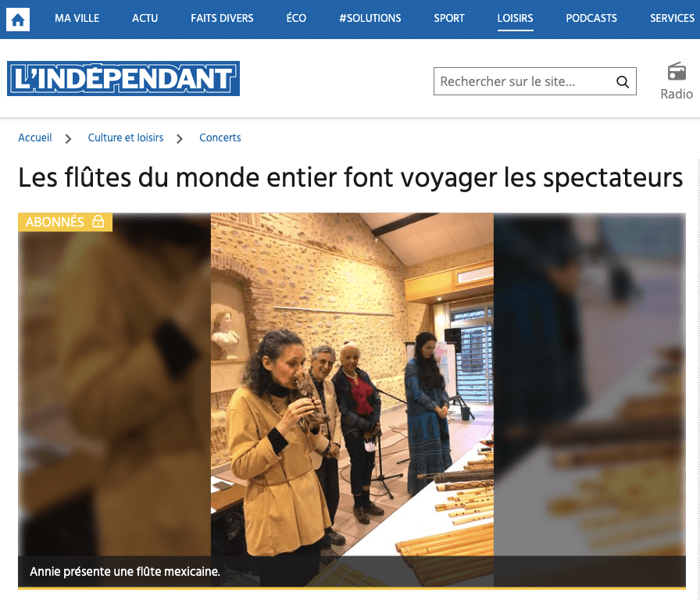Go to the SPORT section
Image resolution: width=700 pixels, height=600 pixels.
tap(449, 18)
